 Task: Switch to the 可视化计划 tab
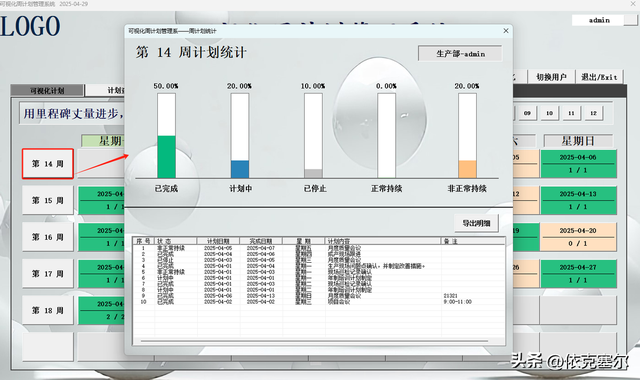tap(47, 90)
